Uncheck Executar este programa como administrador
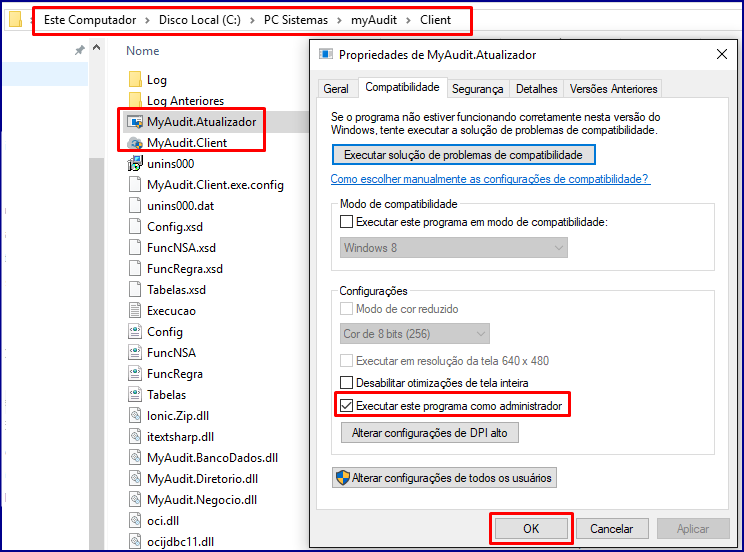The height and width of the screenshot is (552, 744). [346, 405]
